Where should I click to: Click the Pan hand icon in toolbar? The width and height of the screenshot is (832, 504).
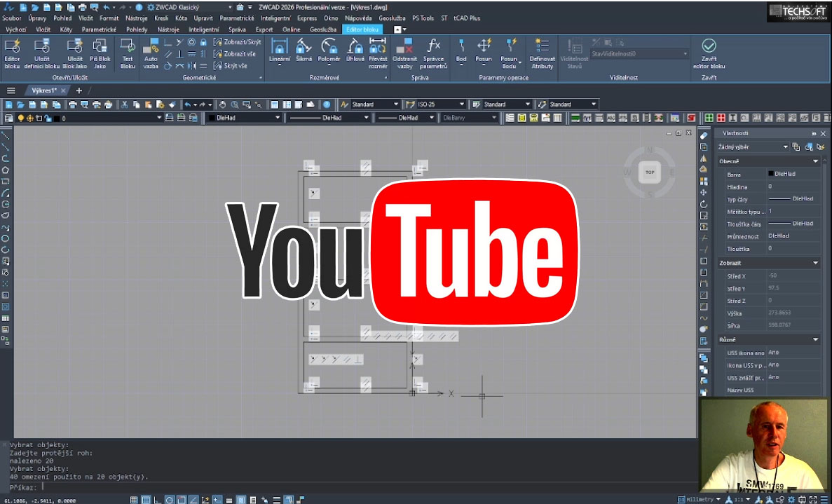(223, 104)
